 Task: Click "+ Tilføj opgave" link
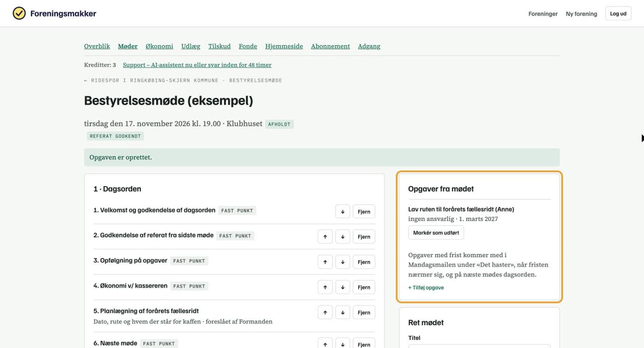coord(426,288)
